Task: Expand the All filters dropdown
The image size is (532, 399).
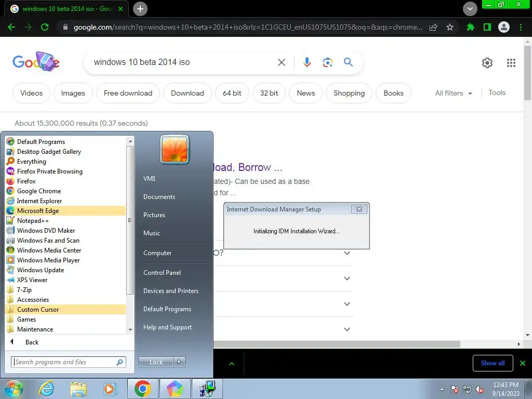Action: pyautogui.click(x=454, y=93)
